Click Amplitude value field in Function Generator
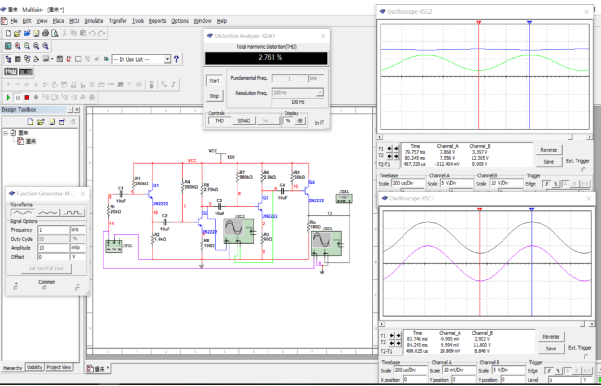601x386 pixels. coord(53,248)
